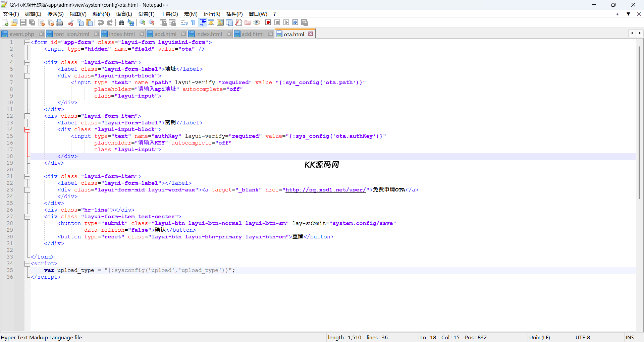Toggle the indent guide toolbar button
The image size is (644, 342).
point(203,22)
